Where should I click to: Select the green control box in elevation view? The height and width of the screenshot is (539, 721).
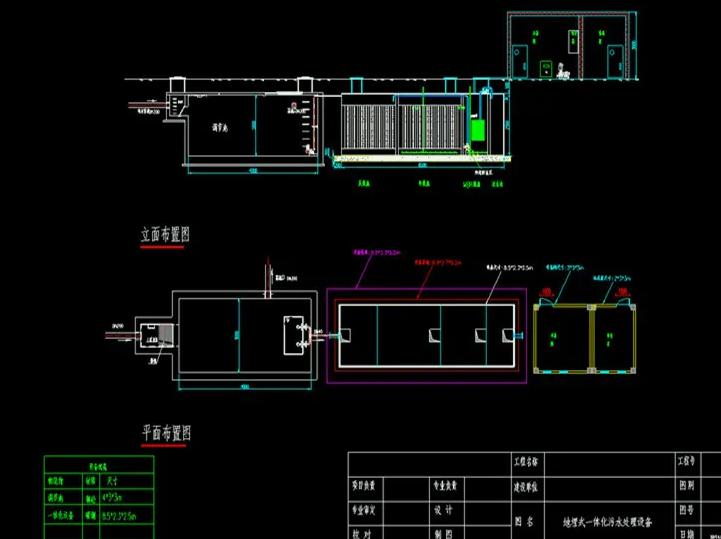(x=478, y=130)
